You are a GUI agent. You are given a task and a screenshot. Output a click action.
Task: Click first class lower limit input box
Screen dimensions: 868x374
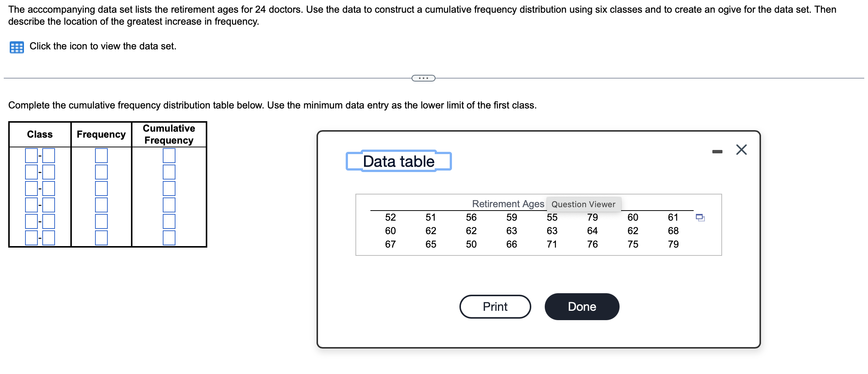31,156
